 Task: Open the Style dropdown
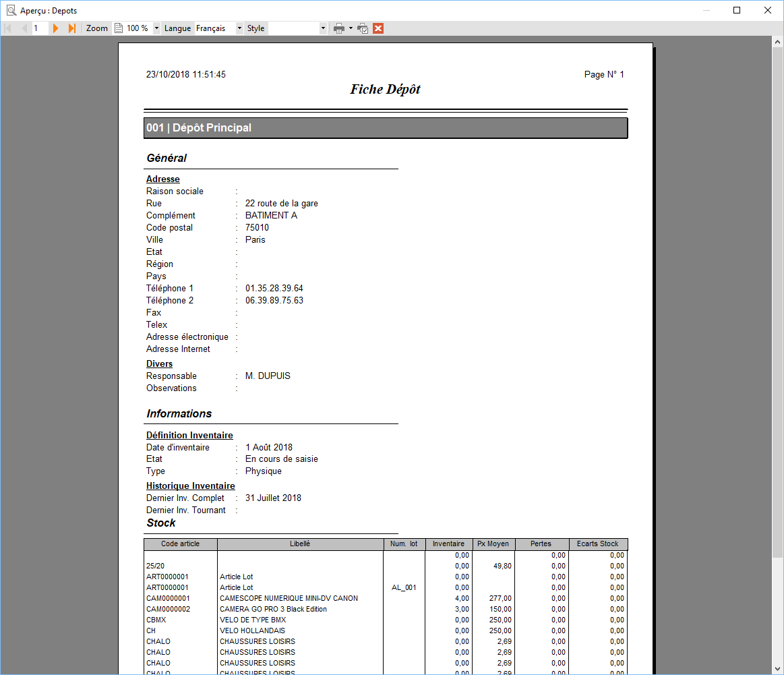(x=323, y=28)
